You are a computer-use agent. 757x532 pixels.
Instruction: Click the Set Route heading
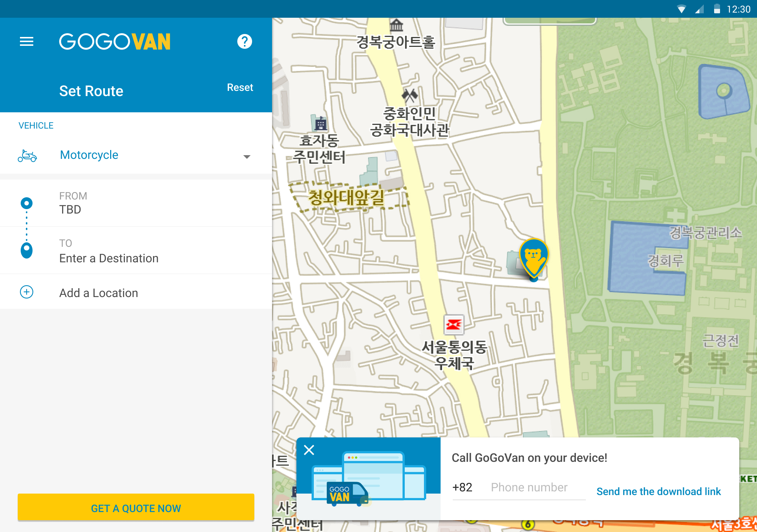91,91
